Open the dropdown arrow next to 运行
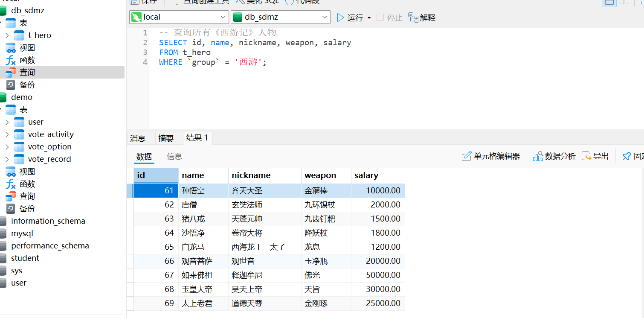Viewport: 644px width, 318px height. click(x=369, y=18)
